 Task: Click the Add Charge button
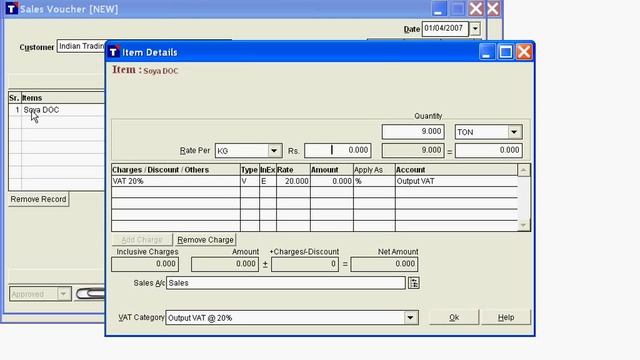coord(142,240)
